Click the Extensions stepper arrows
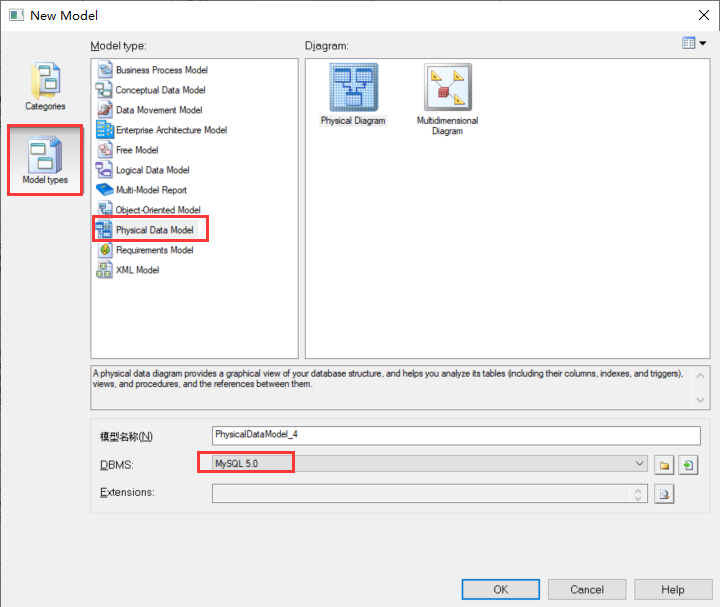This screenshot has height=607, width=720. [638, 494]
